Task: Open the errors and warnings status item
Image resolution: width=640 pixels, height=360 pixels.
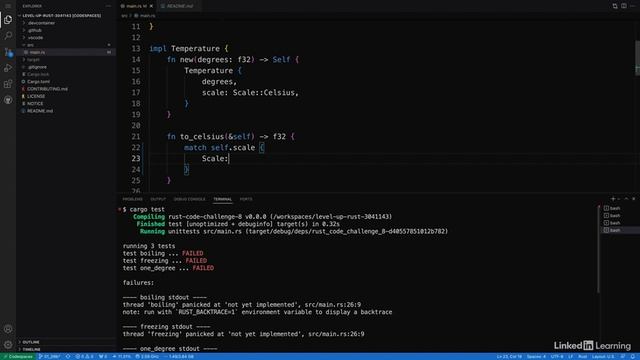Action: pyautogui.click(x=85, y=356)
